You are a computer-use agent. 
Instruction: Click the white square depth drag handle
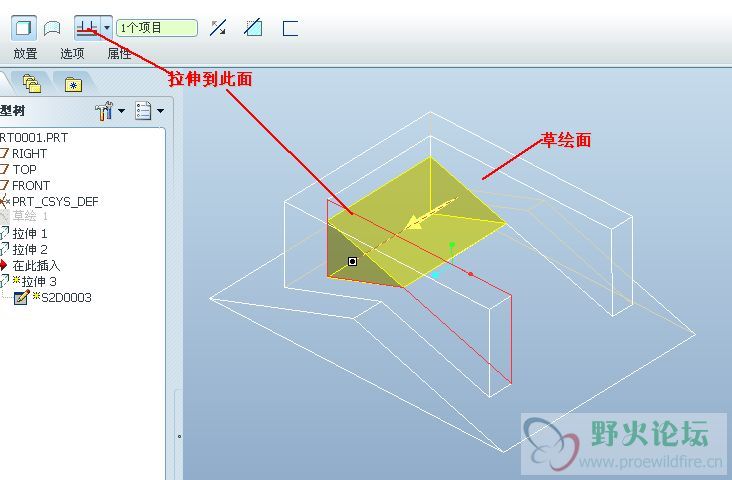[x=352, y=261]
